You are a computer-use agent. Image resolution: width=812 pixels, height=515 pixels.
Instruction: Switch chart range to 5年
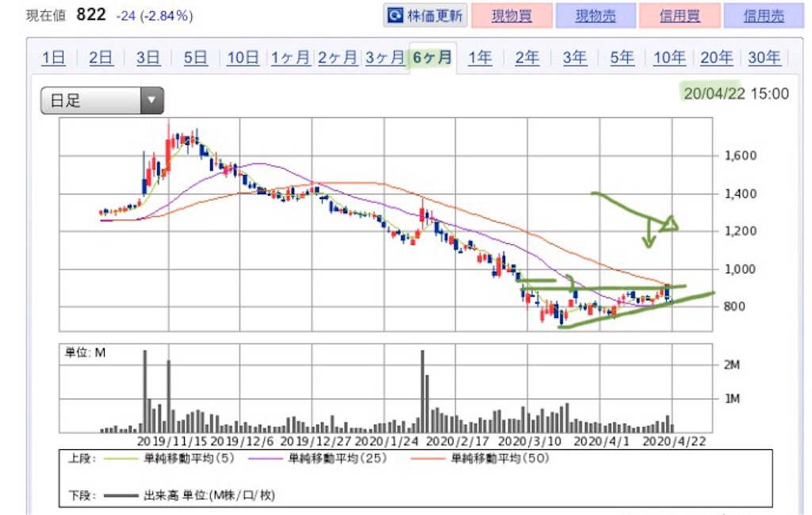click(x=622, y=58)
